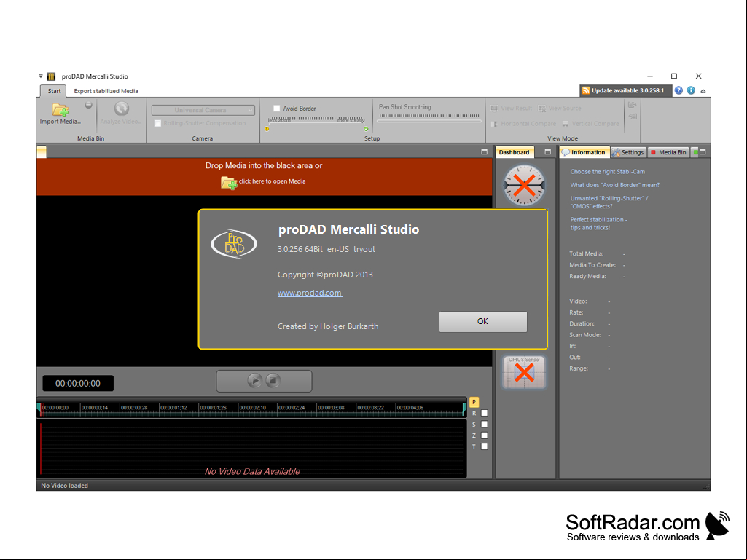Image resolution: width=747 pixels, height=560 pixels.
Task: Select Horizontal Compare view icon
Action: click(x=495, y=123)
